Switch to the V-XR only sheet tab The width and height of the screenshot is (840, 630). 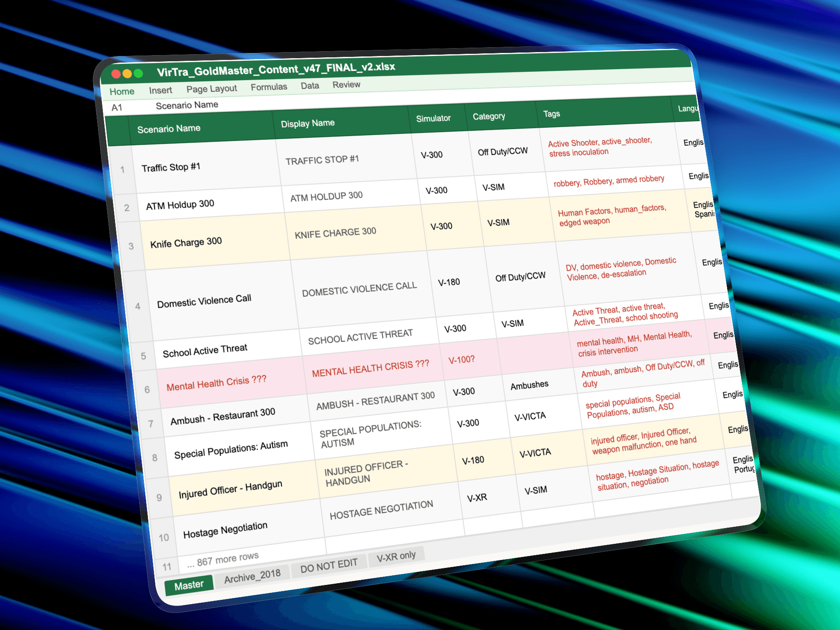tap(396, 556)
